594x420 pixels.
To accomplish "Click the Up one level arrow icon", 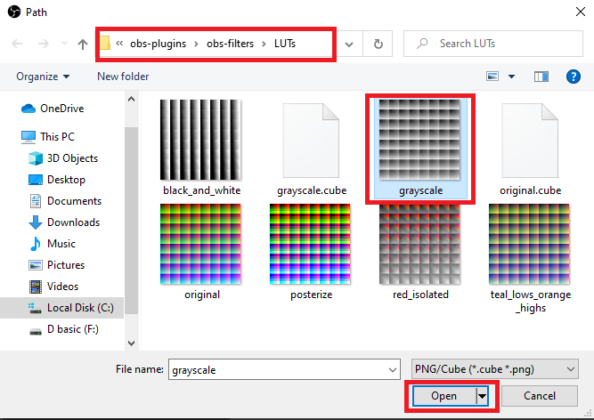I will (x=83, y=44).
